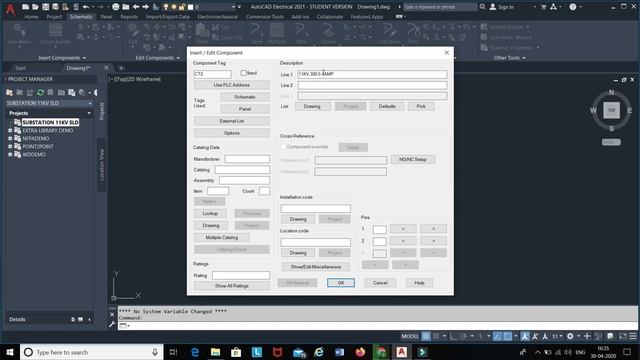This screenshot has width=640, height=360.
Task: Click the AutoCAD icon in Windows taskbar
Action: coord(402,352)
